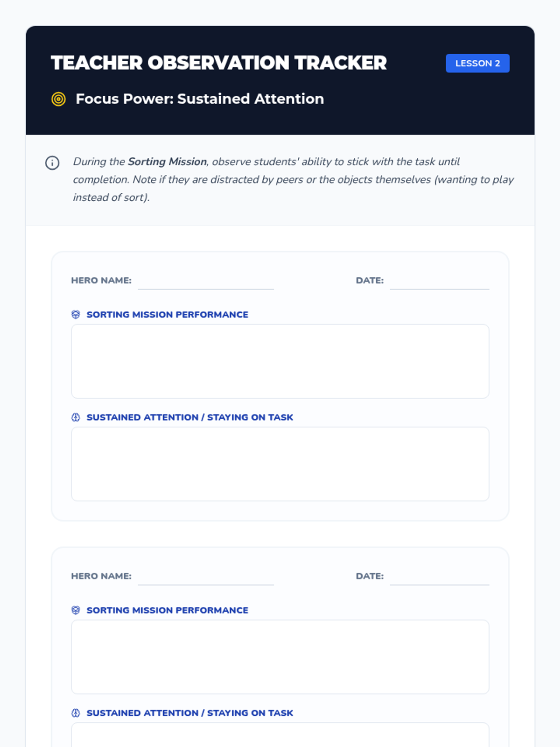
Task: Click the first Sustained Attention notes box
Action: (280, 464)
